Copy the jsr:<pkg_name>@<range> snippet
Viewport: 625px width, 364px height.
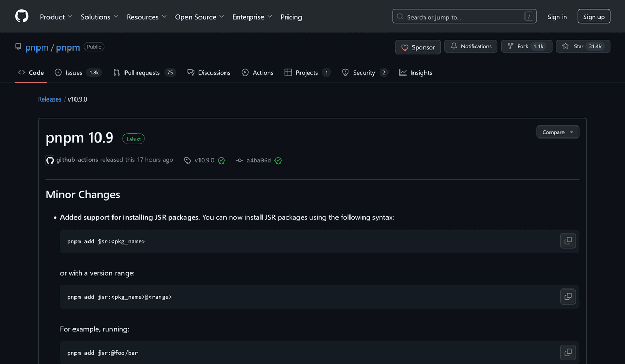[568, 296]
